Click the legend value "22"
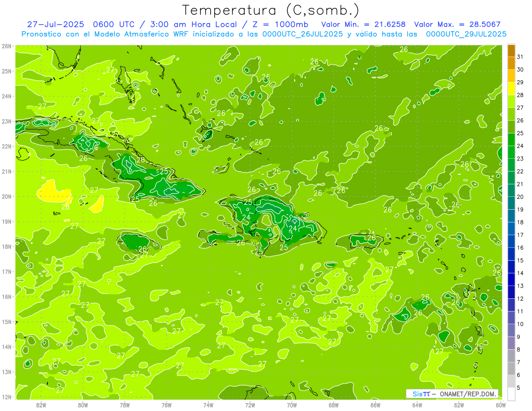This screenshot has height=411, width=532. pos(520,171)
